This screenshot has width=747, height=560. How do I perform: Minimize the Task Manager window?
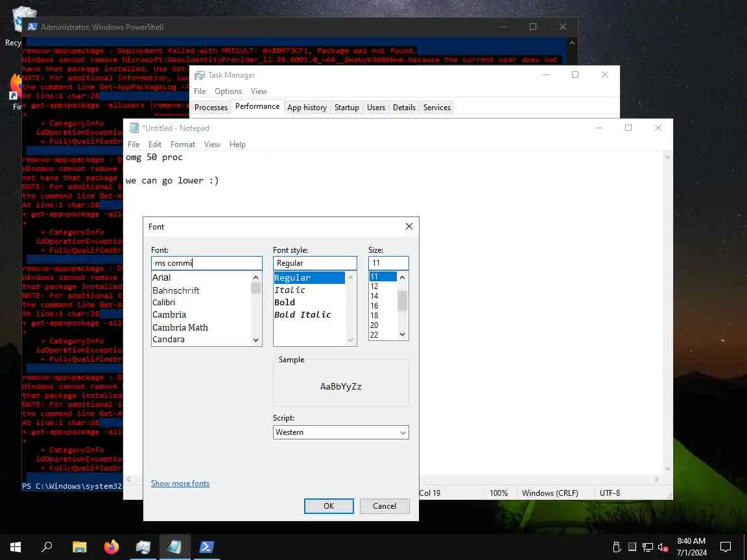coord(547,75)
